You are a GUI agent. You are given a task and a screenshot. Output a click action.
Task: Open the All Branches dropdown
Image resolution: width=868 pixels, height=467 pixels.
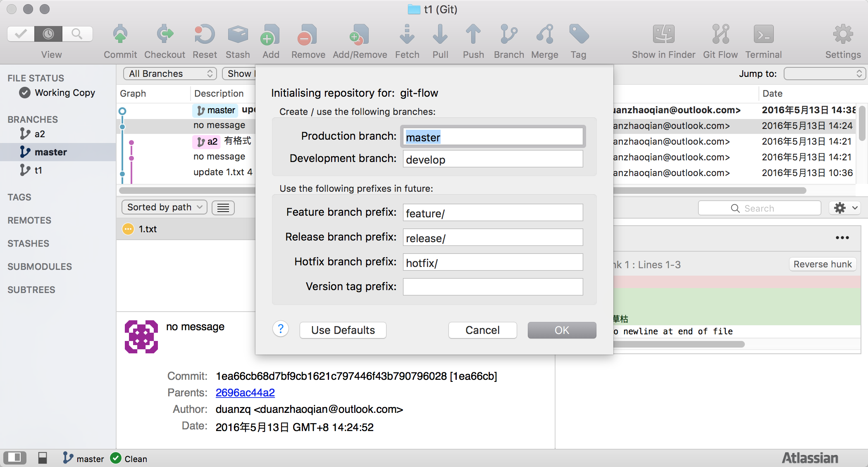[170, 74]
